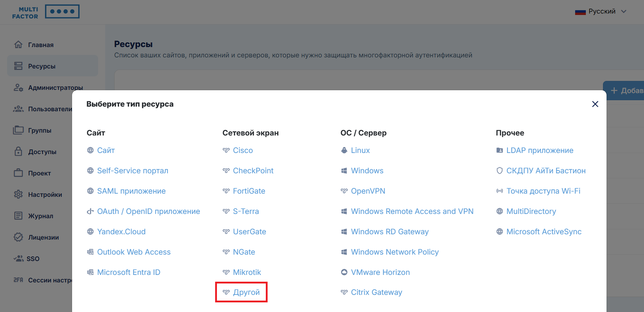Click the badge icon beside Лицензии
The image size is (644, 312).
coord(18,237)
